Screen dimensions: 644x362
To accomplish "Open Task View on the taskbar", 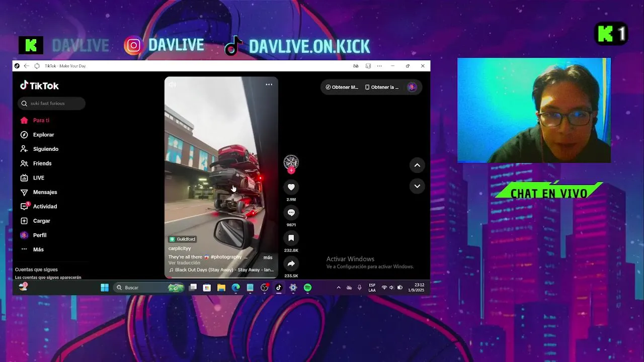I will coord(193,288).
